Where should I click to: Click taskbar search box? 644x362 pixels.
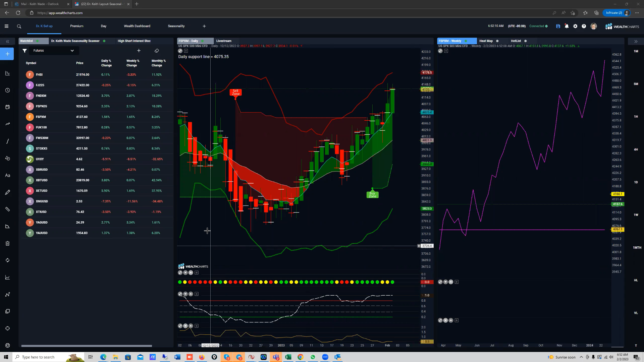point(48,357)
